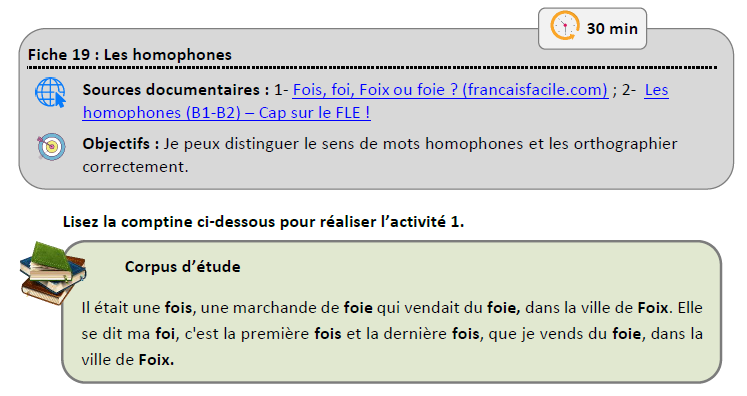Click the bold "Objectifs :" label
The image size is (747, 396).
point(121,143)
